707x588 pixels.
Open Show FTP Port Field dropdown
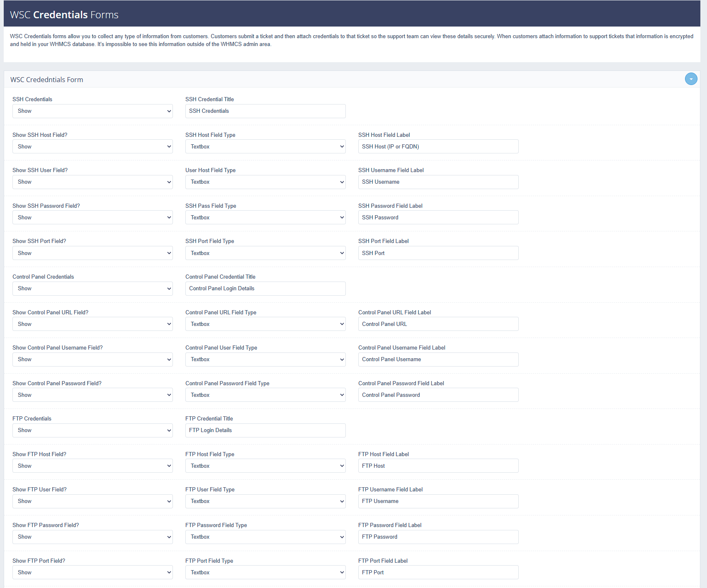(x=92, y=572)
